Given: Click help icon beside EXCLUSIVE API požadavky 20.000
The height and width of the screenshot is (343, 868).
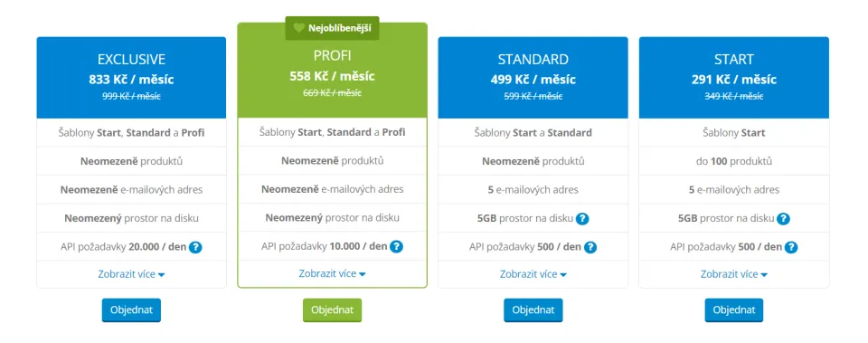Looking at the screenshot, I should pyautogui.click(x=195, y=247).
